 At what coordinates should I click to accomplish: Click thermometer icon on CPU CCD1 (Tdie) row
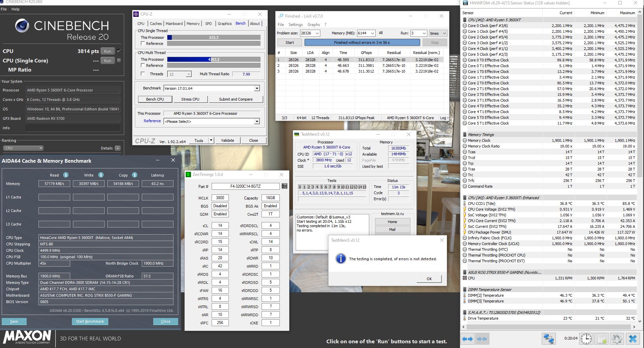(465, 204)
